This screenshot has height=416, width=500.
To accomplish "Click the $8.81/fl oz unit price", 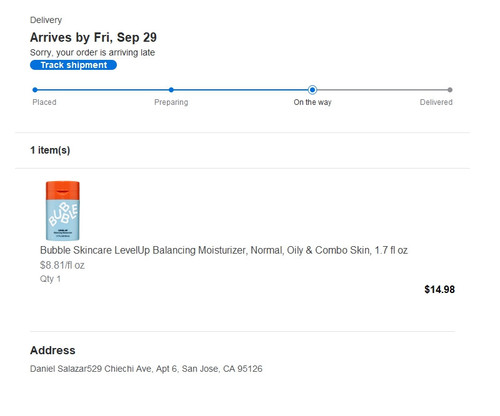I will (62, 265).
